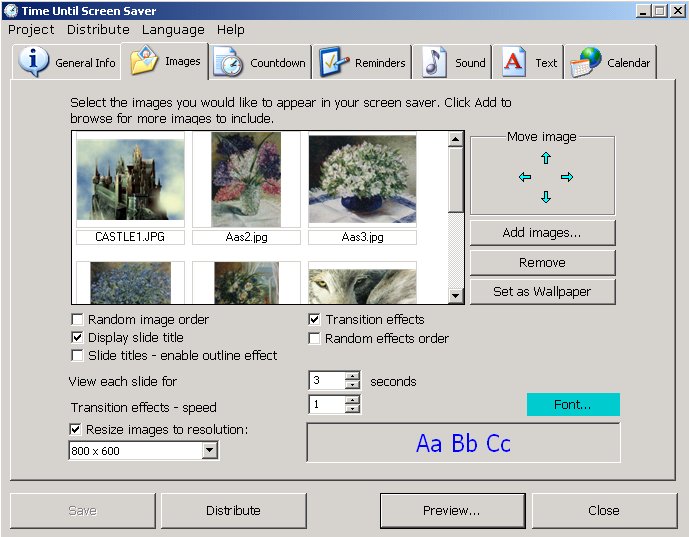
Task: Maximize the Time Until Screen Saver window
Action: click(660, 11)
